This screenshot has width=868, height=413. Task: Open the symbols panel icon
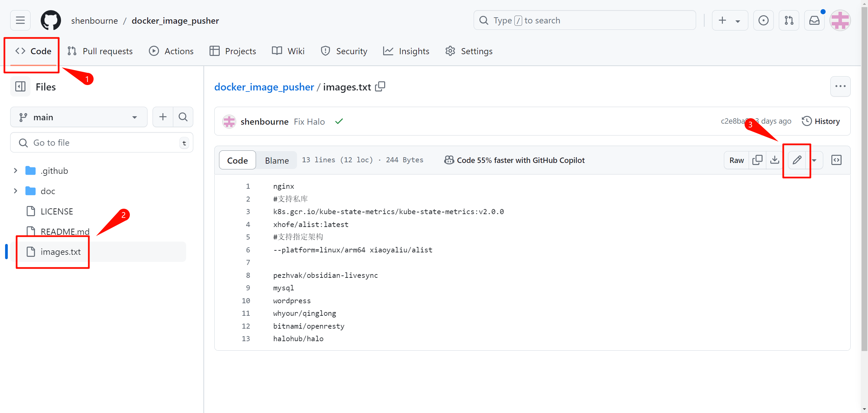pyautogui.click(x=836, y=160)
